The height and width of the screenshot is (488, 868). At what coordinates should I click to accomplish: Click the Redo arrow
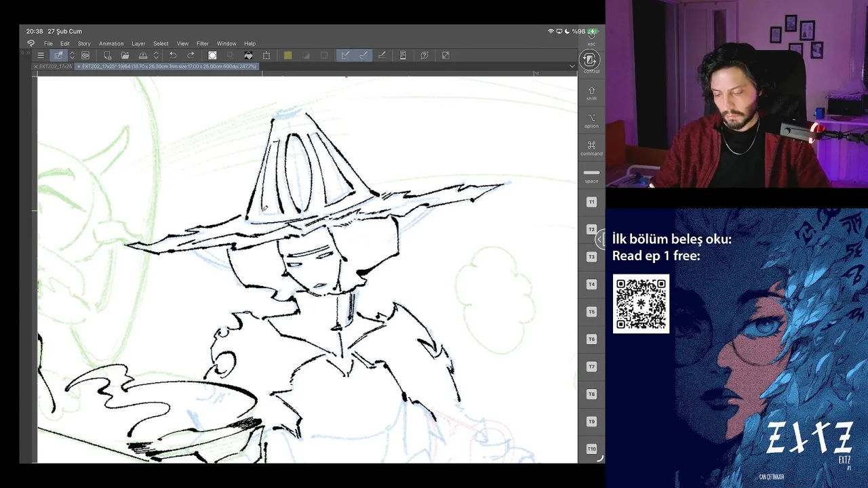[191, 56]
